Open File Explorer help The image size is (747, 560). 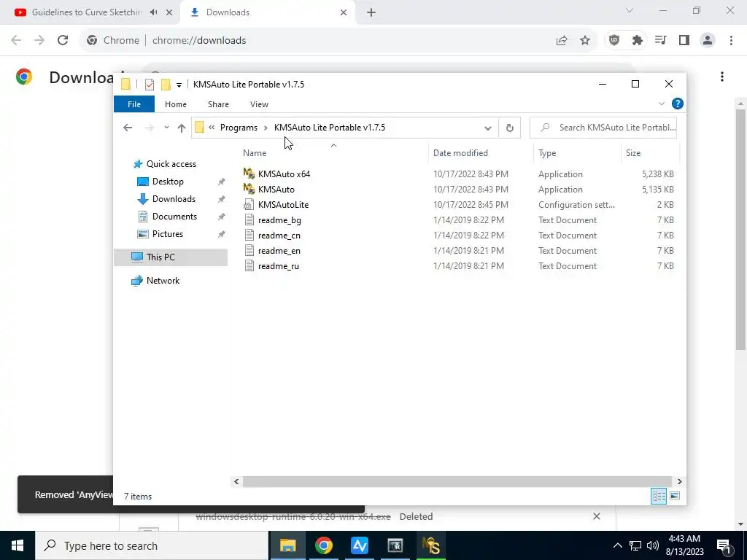point(677,104)
